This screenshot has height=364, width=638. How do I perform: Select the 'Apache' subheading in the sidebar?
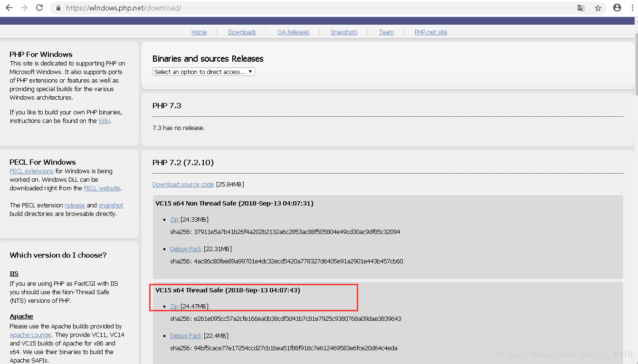click(21, 317)
